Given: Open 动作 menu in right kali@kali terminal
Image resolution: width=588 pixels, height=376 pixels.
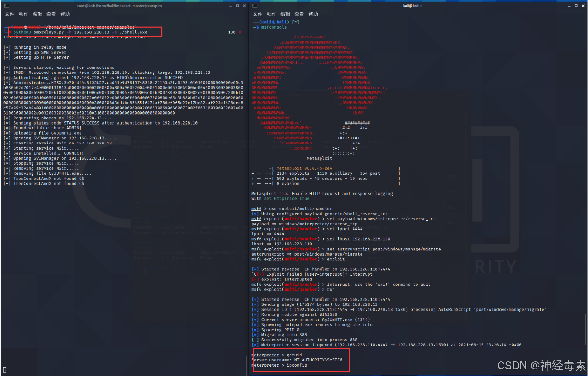Looking at the screenshot, I should pyautogui.click(x=272, y=14).
